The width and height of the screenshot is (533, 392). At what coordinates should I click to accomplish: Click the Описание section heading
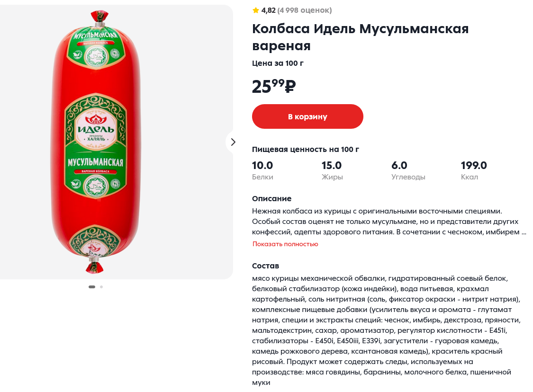[x=271, y=199]
